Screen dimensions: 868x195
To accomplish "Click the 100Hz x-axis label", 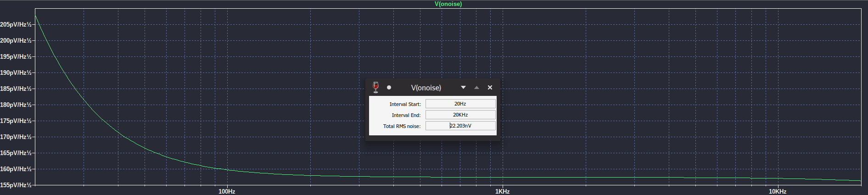I will [227, 191].
